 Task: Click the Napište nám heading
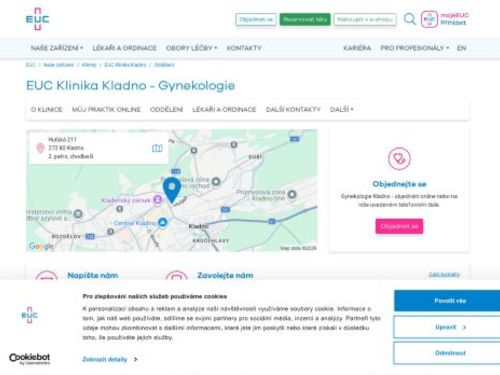pyautogui.click(x=93, y=275)
